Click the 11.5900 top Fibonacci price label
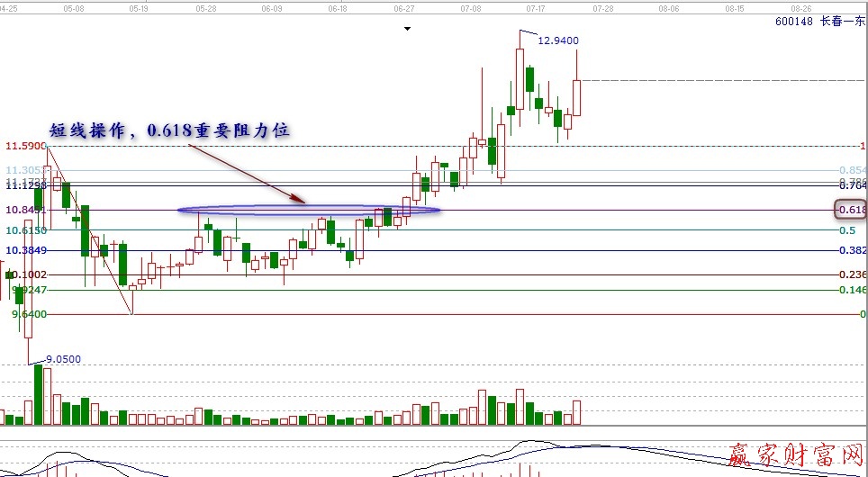 click(x=25, y=146)
